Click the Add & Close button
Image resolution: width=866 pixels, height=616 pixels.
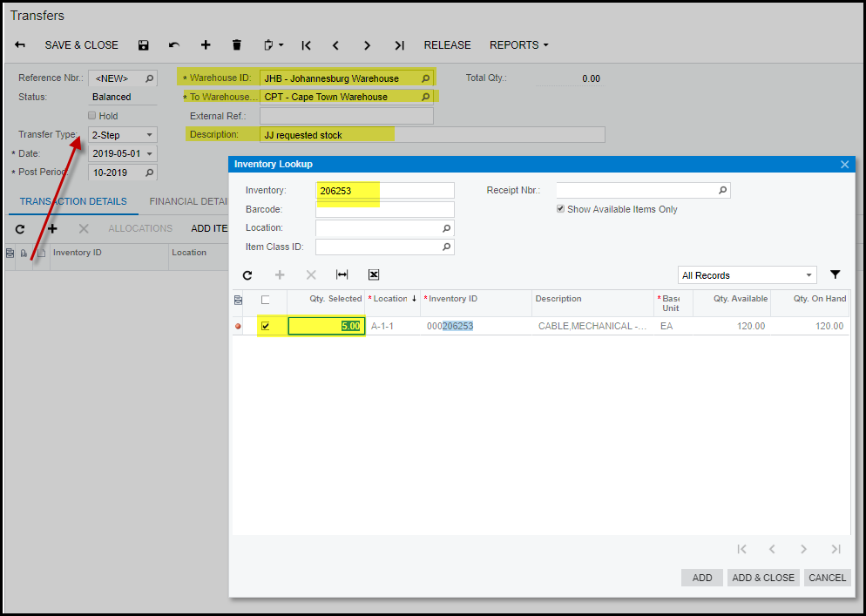click(763, 578)
